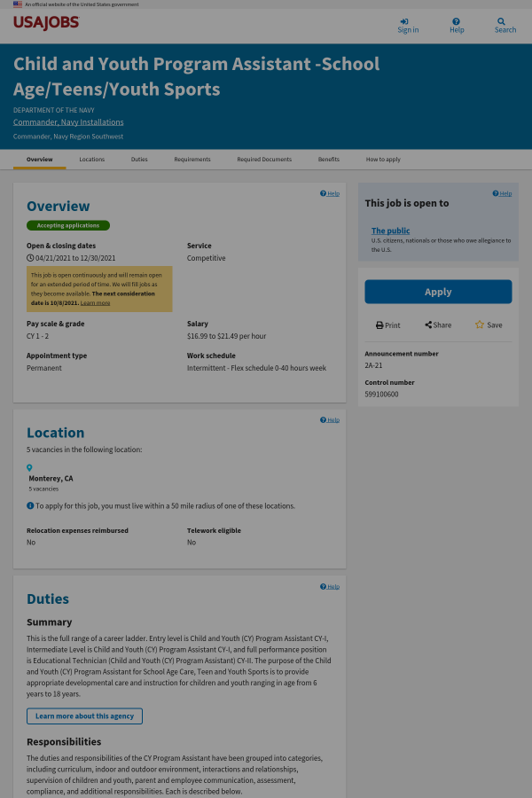Click the control number 599100600
Screen dimensions: 532x798
tap(381, 395)
